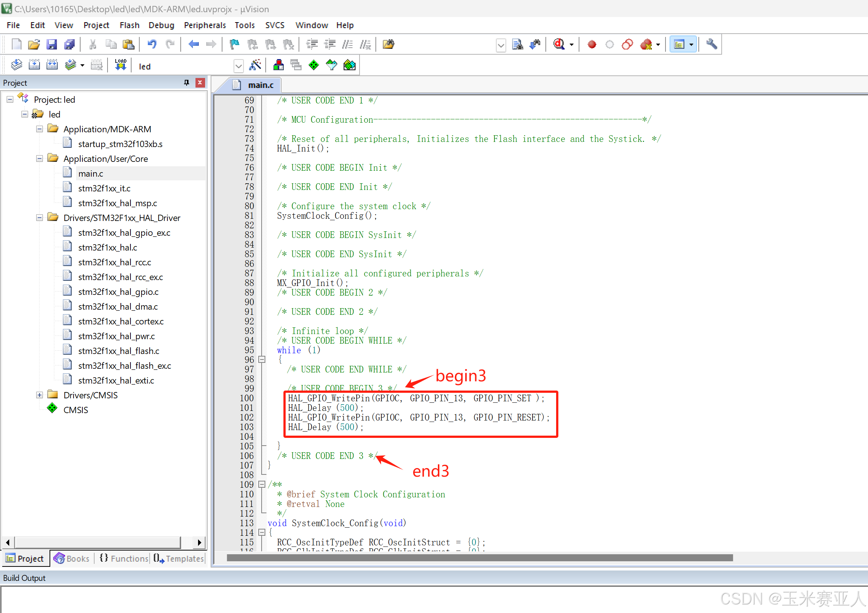Click the Save file toolbar icon
Screen dimensions: 868x613
[51, 45]
